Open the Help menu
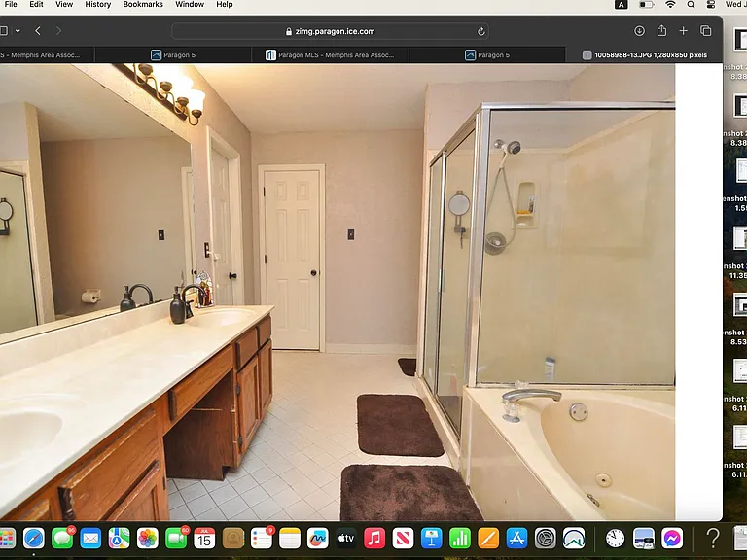This screenshot has height=560, width=747. (x=225, y=4)
